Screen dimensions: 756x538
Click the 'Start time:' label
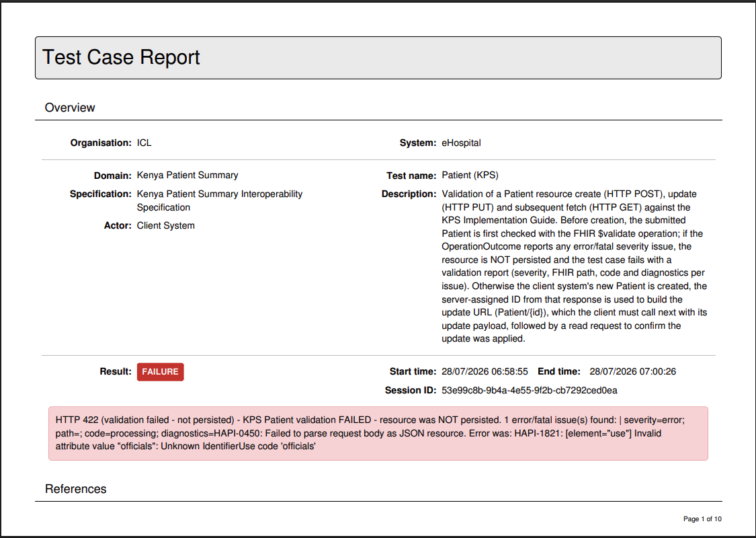pyautogui.click(x=413, y=371)
